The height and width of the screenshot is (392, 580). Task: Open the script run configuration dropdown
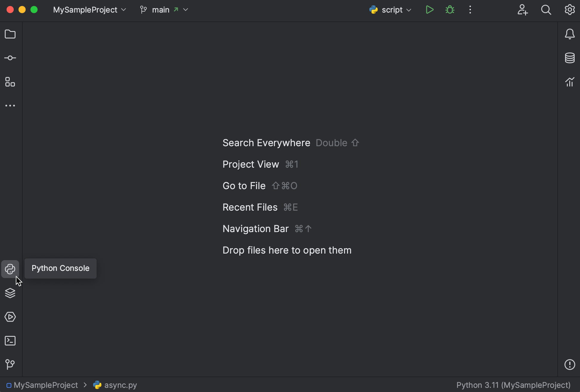tap(390, 10)
